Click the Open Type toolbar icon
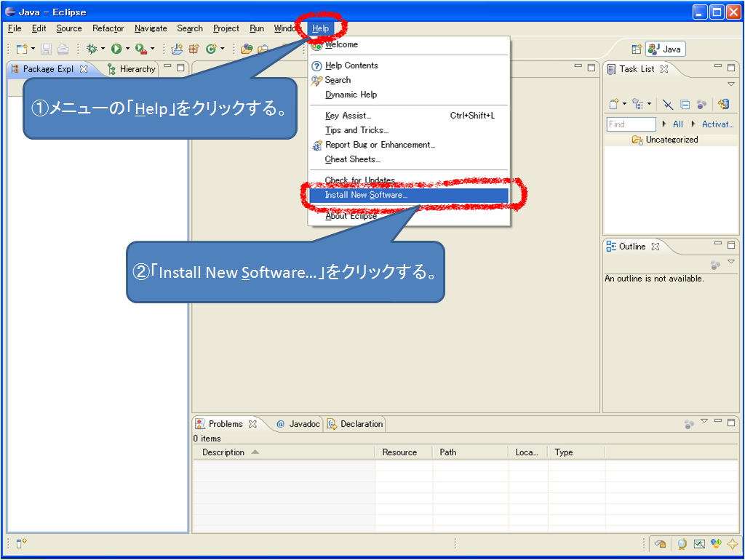This screenshot has width=745, height=560. [x=246, y=49]
